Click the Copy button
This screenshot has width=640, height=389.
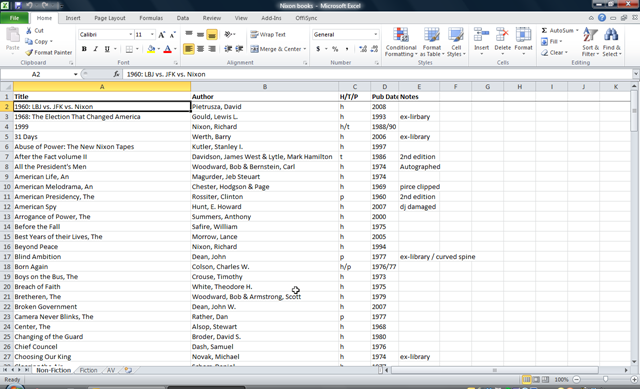point(38,42)
